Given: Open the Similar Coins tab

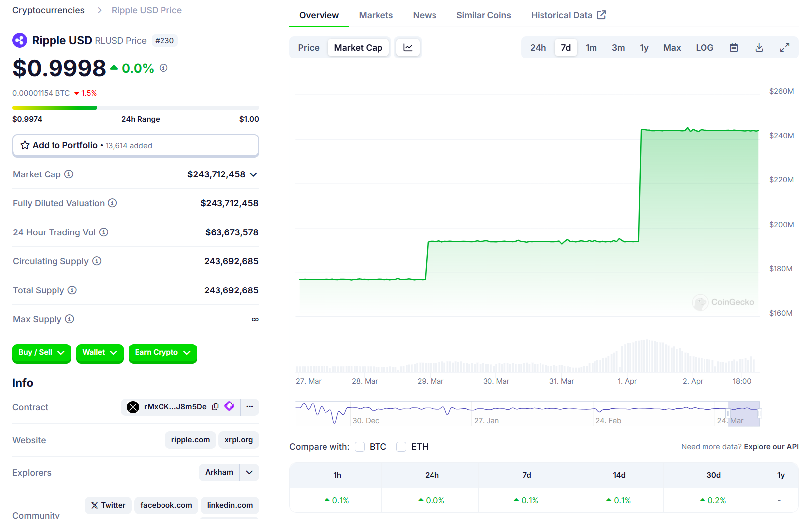Looking at the screenshot, I should click(483, 15).
